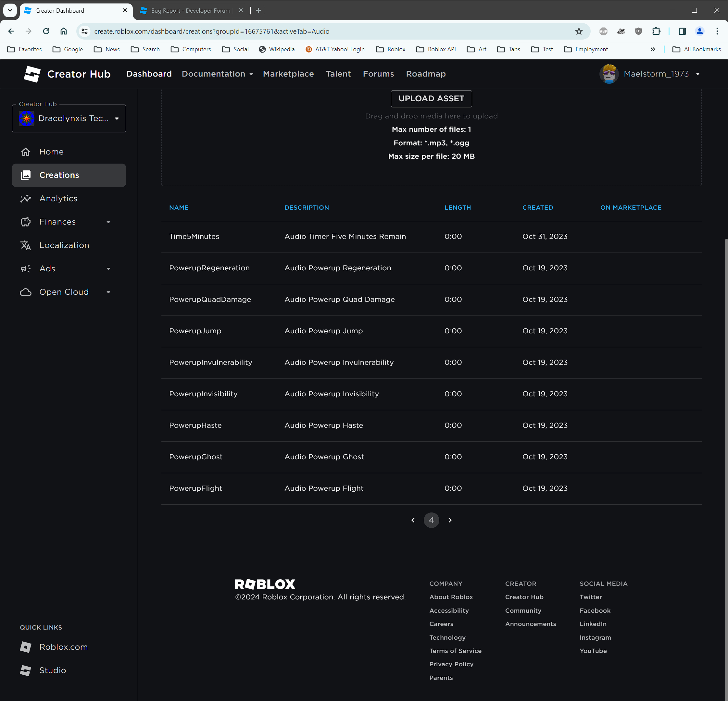This screenshot has height=701, width=728.
Task: Open Studio via its quick link icon
Action: 25,670
